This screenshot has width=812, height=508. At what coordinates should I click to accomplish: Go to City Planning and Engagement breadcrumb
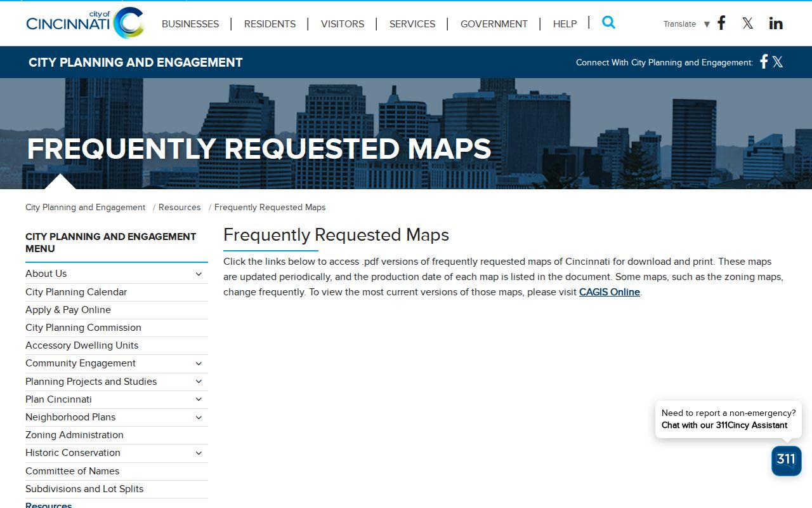85,207
